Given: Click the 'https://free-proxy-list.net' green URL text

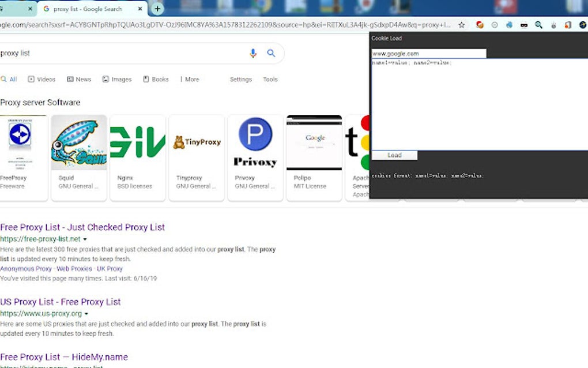Looking at the screenshot, I should [x=40, y=239].
